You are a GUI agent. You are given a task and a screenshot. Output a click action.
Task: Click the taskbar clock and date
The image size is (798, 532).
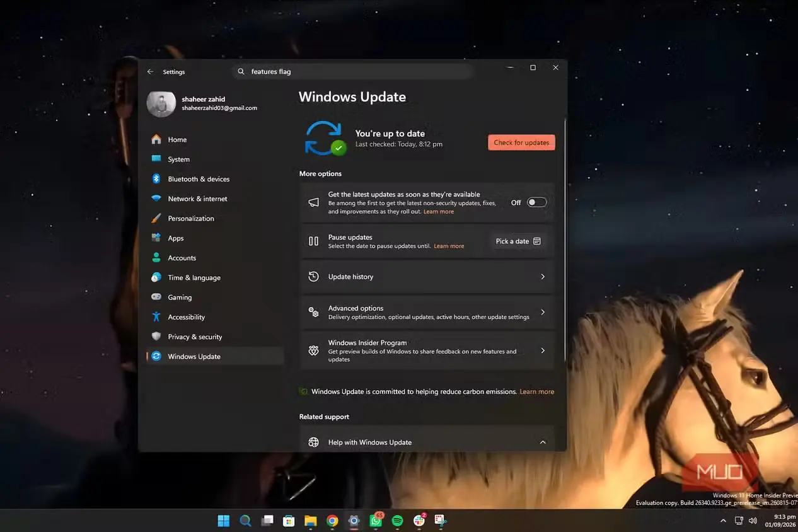point(780,521)
